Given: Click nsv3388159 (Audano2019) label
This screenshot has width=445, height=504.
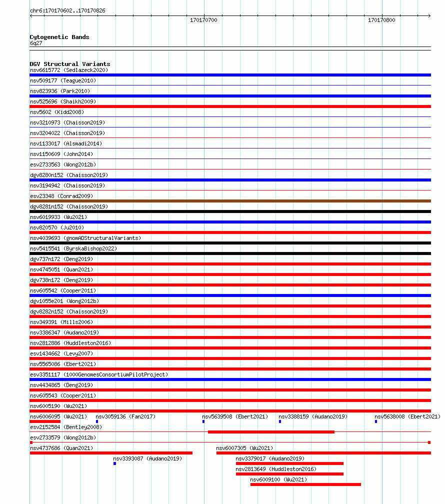Looking at the screenshot, I should [313, 416].
